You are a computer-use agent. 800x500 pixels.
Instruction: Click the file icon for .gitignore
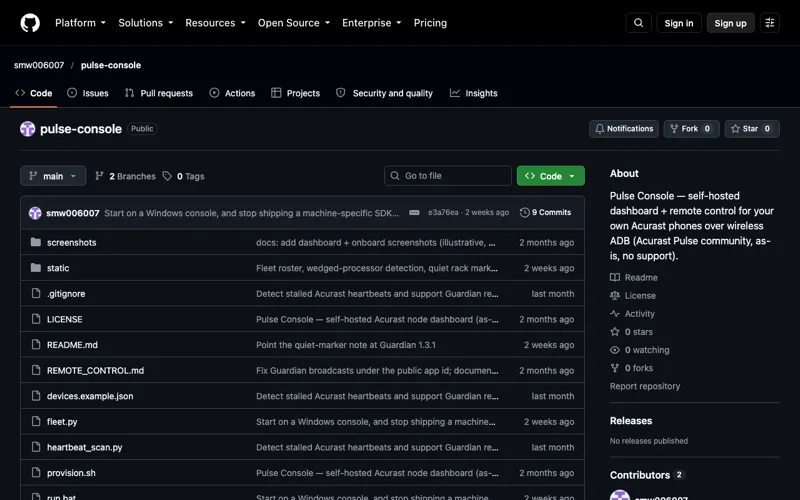tap(36, 293)
